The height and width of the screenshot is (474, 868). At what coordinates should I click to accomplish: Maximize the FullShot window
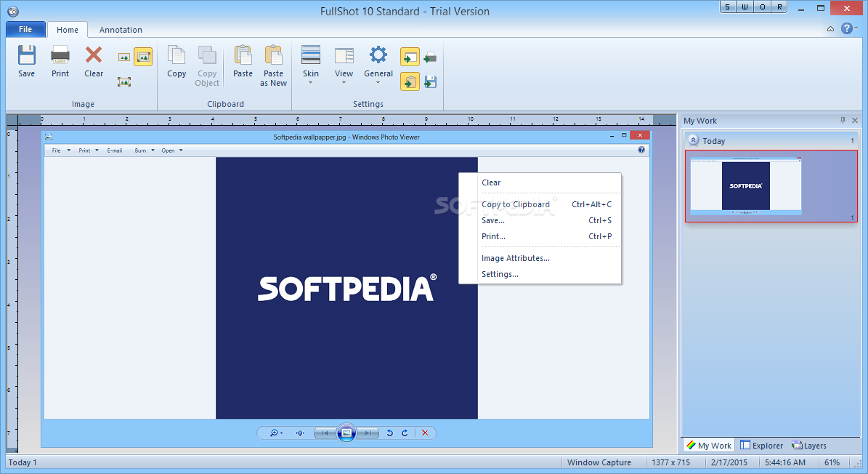(820, 8)
